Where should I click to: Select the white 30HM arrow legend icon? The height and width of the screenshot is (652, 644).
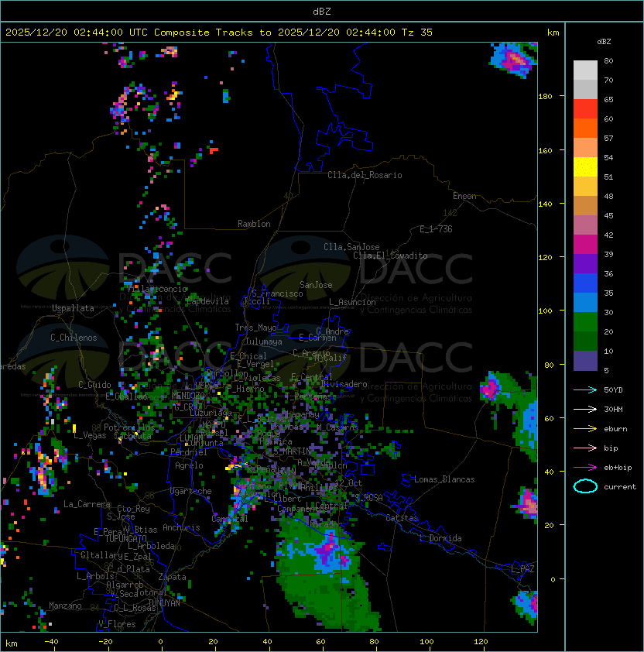pos(585,409)
